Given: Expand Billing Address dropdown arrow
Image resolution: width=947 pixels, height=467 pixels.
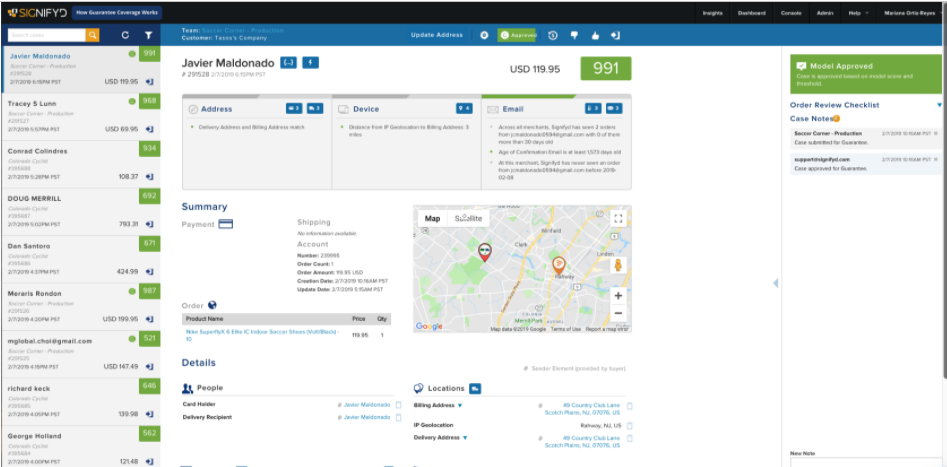Looking at the screenshot, I should pyautogui.click(x=460, y=405).
